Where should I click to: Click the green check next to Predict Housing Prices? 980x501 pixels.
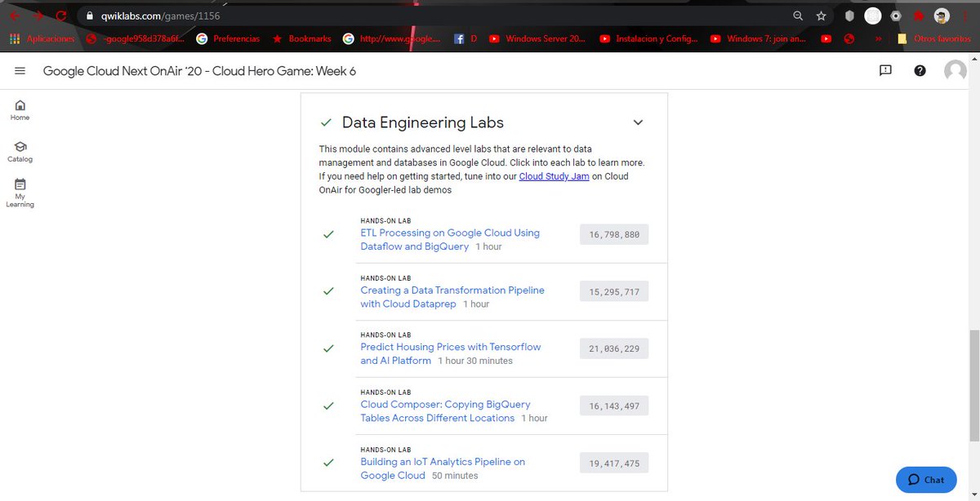(x=329, y=348)
